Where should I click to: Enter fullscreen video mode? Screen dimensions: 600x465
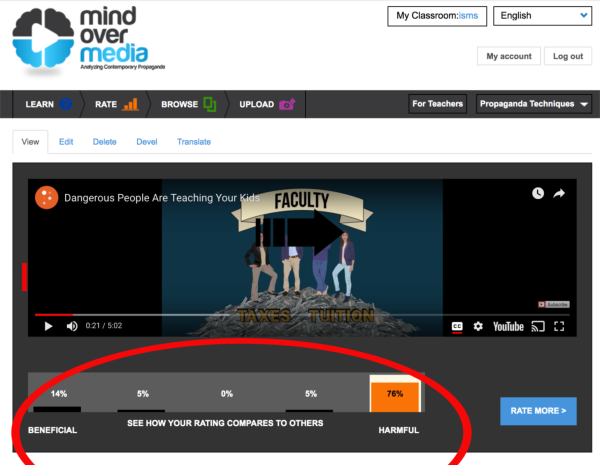coord(560,326)
